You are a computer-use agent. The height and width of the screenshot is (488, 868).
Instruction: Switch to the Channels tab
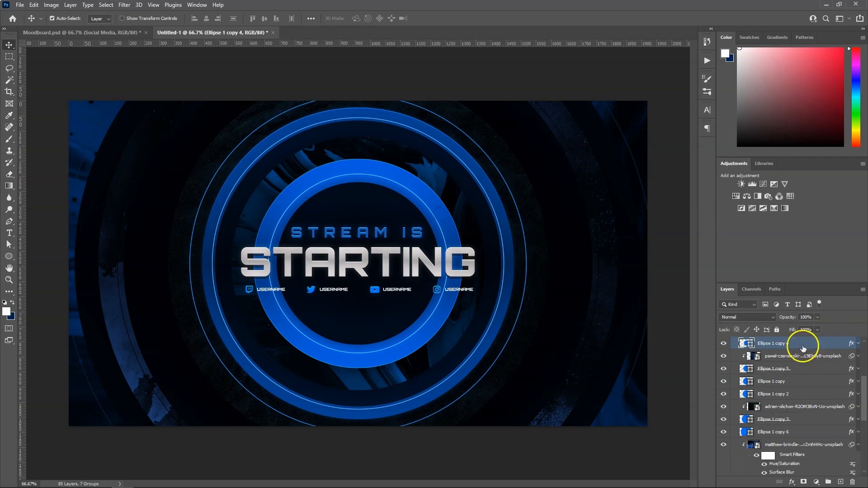(751, 289)
